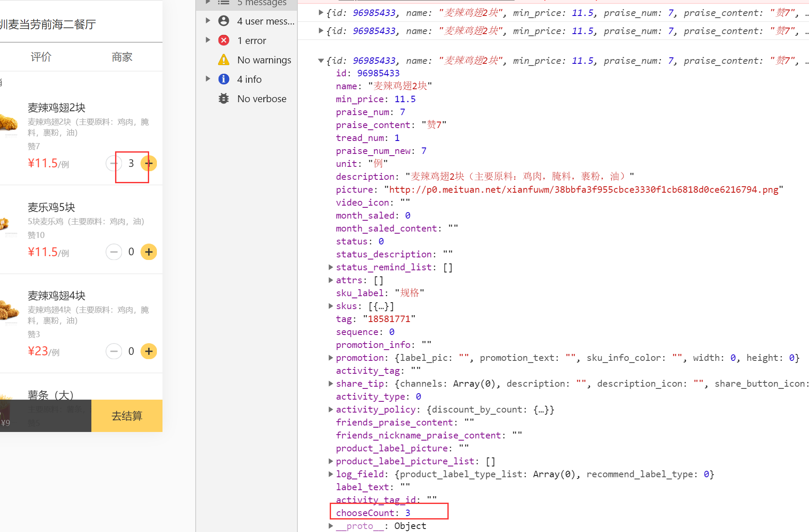
Task: Click the ¥23/例 price label
Action: point(44,351)
